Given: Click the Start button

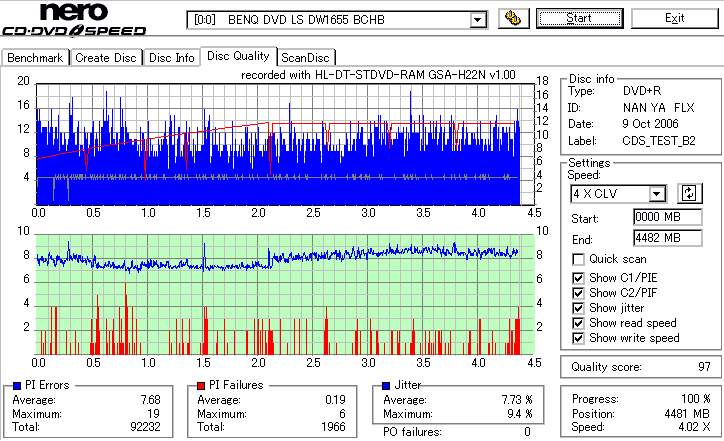Looking at the screenshot, I should tap(579, 18).
